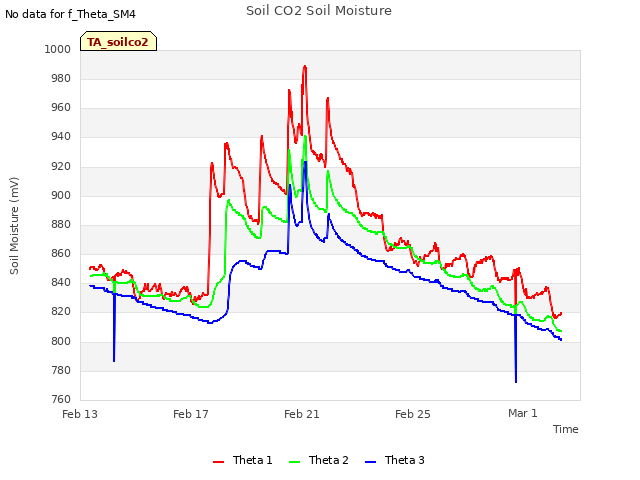Click the 880 y-axis tick label
Screen dimensions: 640x480
pyautogui.click(x=61, y=224)
